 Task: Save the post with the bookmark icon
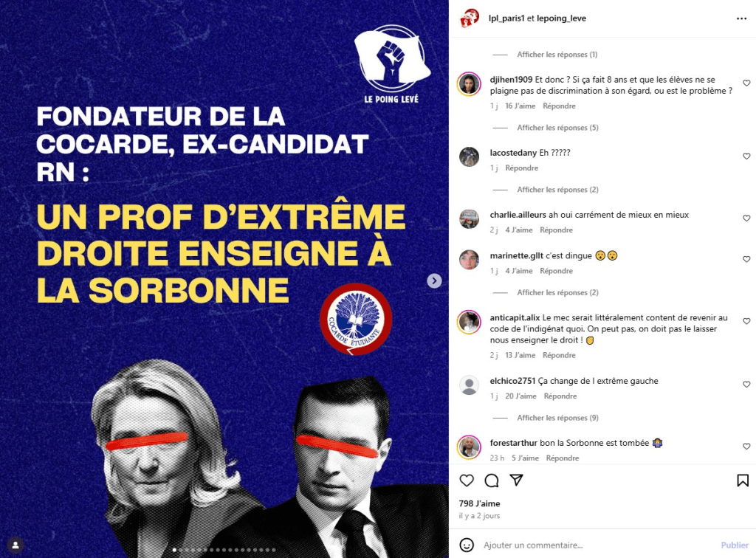point(743,480)
